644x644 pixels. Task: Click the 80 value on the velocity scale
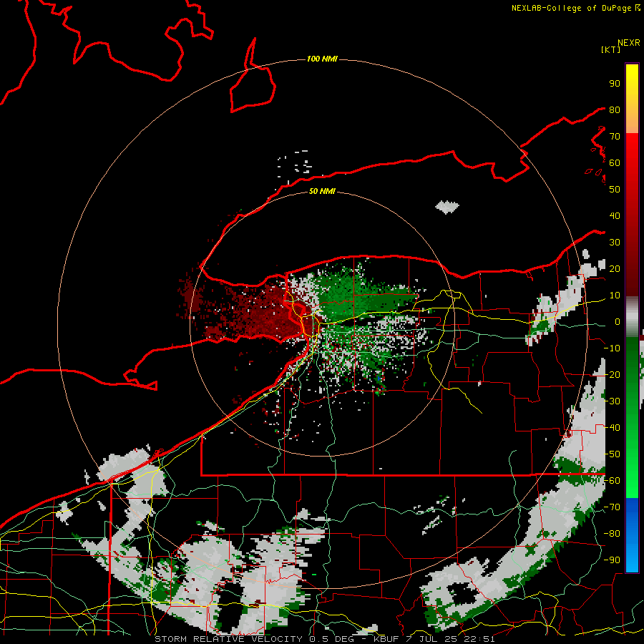tap(615, 109)
